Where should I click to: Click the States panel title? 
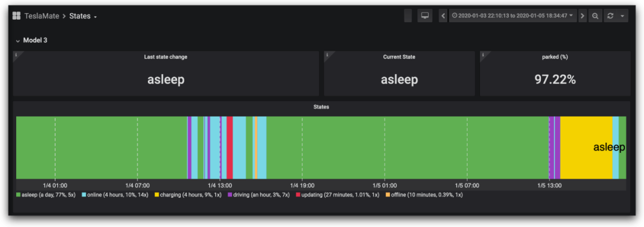point(321,107)
